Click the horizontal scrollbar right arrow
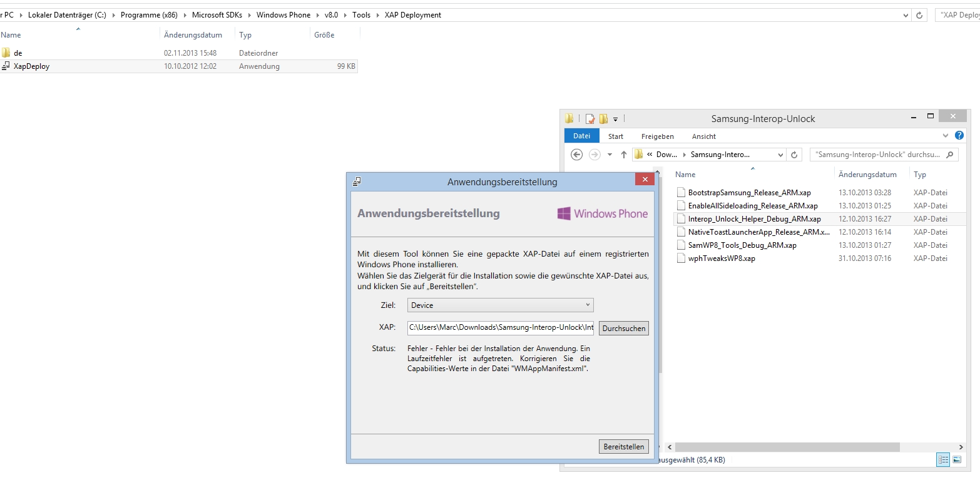This screenshot has width=980, height=480. click(x=962, y=447)
